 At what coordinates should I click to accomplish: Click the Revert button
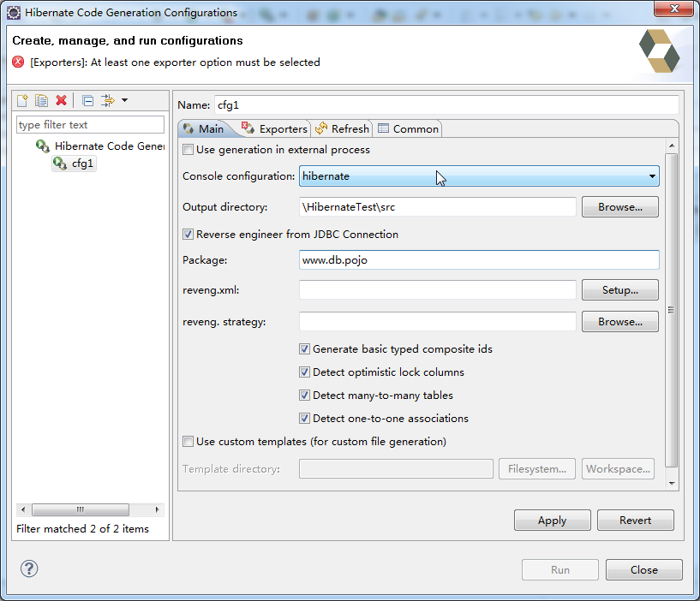[x=635, y=521]
